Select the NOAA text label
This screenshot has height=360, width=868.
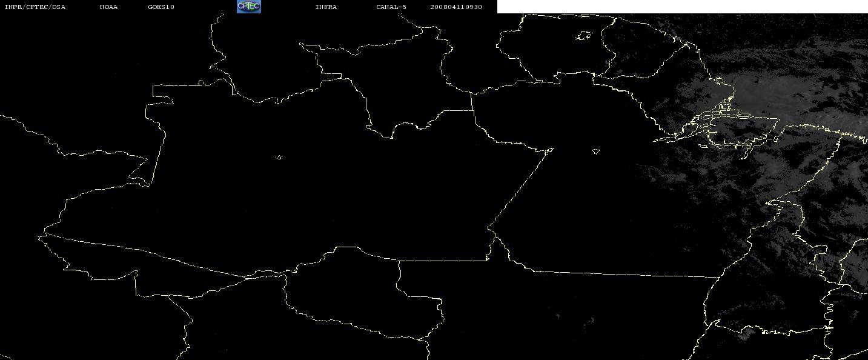click(x=108, y=7)
